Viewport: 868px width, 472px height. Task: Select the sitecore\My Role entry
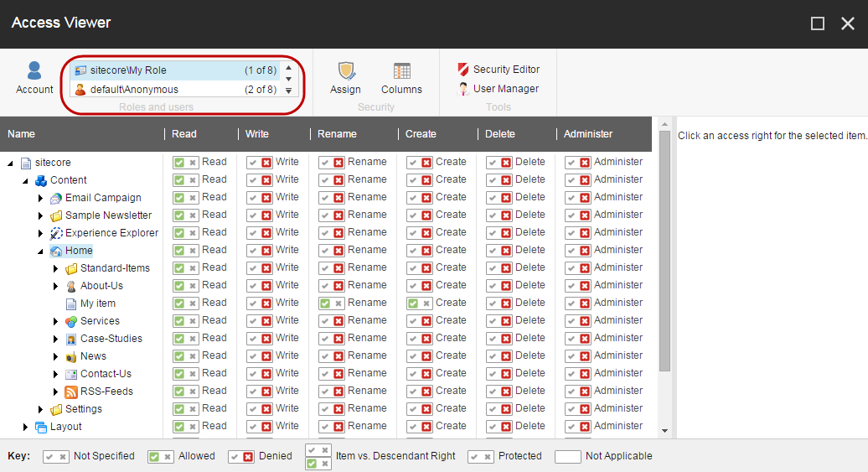pyautogui.click(x=128, y=70)
